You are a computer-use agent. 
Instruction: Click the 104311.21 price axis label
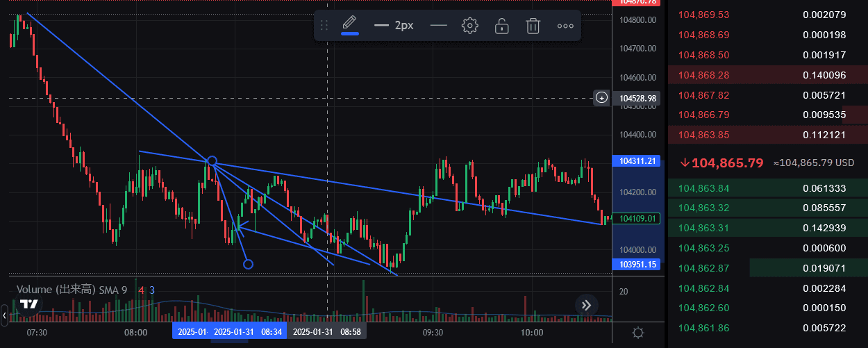637,161
